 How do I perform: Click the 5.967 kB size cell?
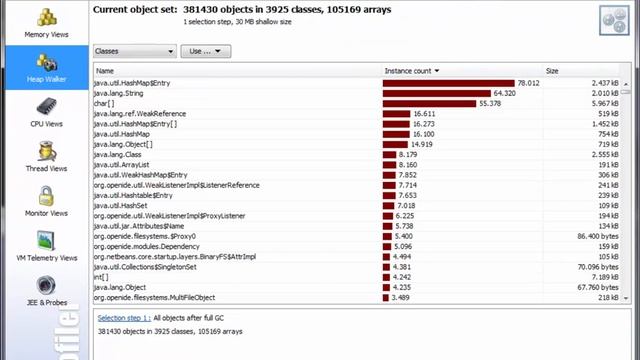click(605, 104)
